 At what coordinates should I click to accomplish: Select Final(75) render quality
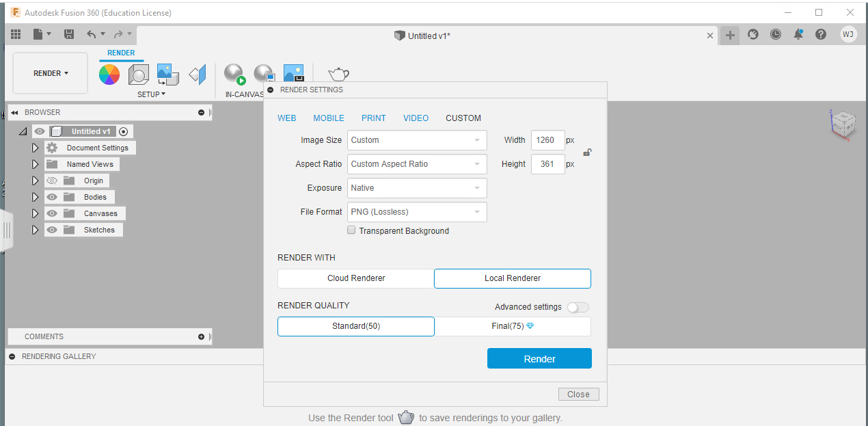click(x=513, y=326)
